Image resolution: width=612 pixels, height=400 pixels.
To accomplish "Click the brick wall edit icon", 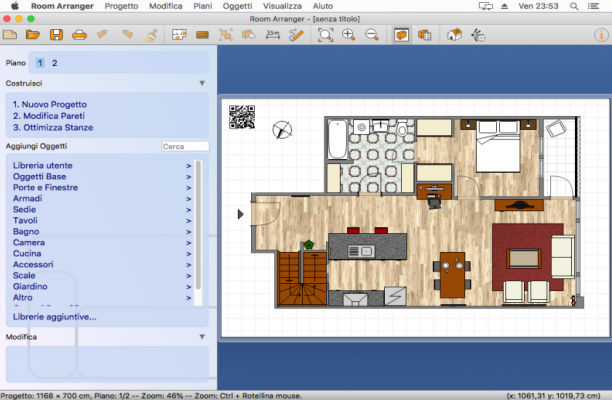I will click(202, 35).
